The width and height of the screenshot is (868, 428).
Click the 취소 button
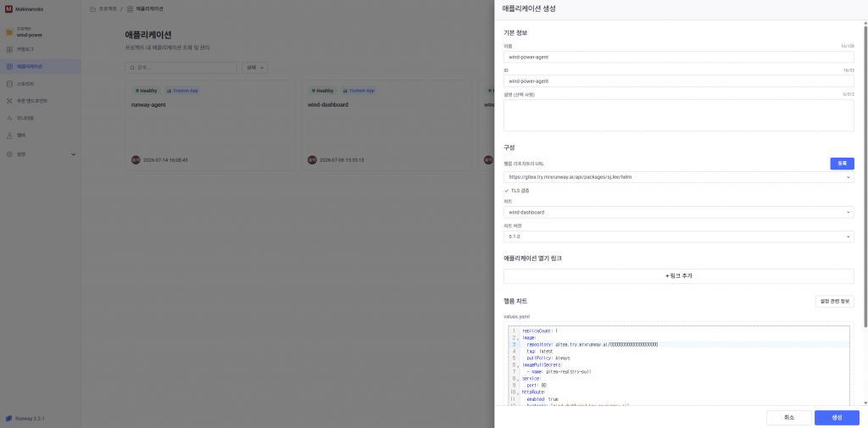coord(789,418)
